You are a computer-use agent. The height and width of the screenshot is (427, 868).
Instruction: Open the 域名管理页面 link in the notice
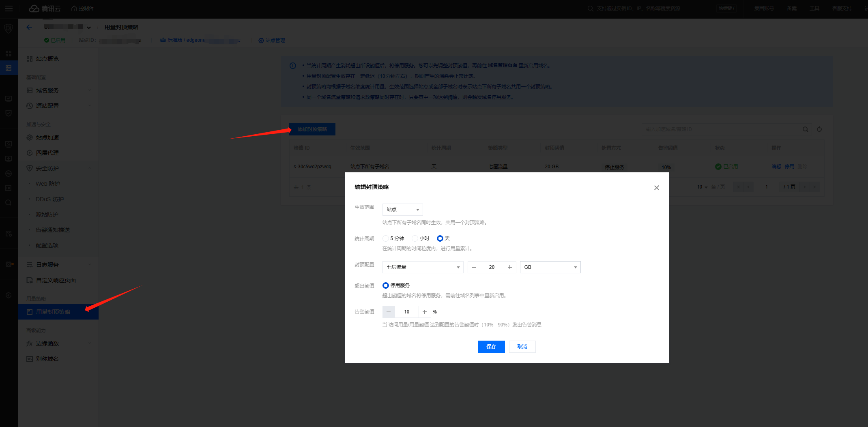(x=503, y=65)
